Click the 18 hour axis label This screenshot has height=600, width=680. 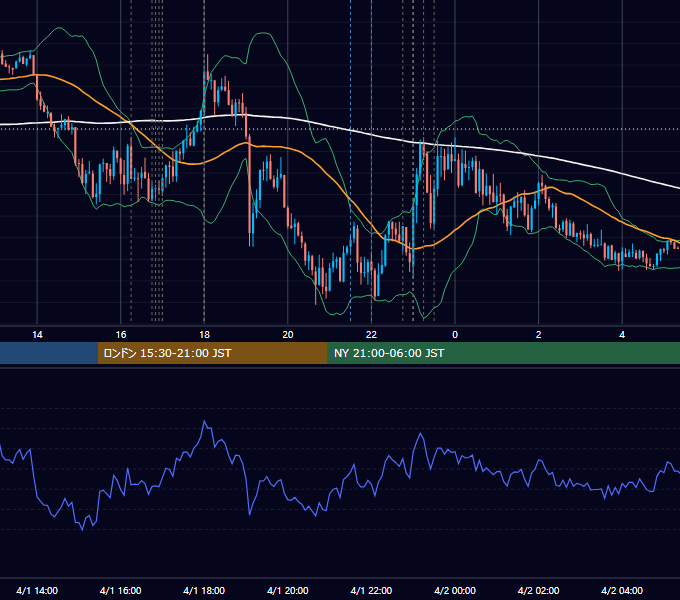(204, 335)
